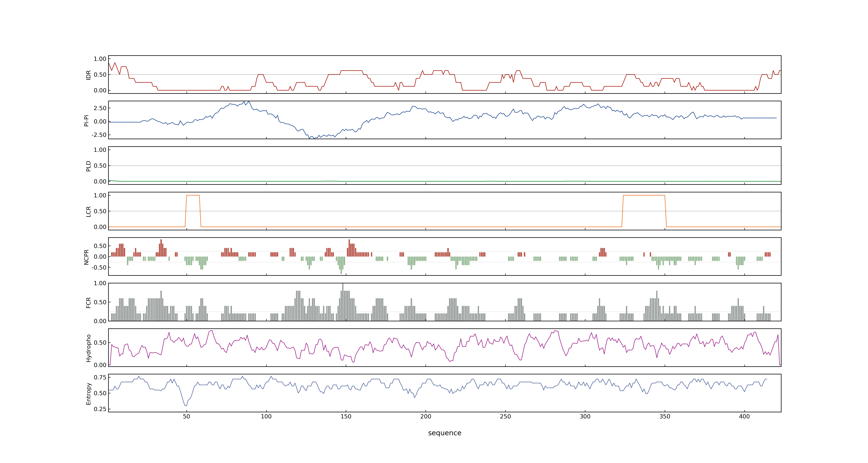Image resolution: width=868 pixels, height=463 pixels.
Task: Click the Entropy y-tick label 0.25
Action: [x=100, y=409]
